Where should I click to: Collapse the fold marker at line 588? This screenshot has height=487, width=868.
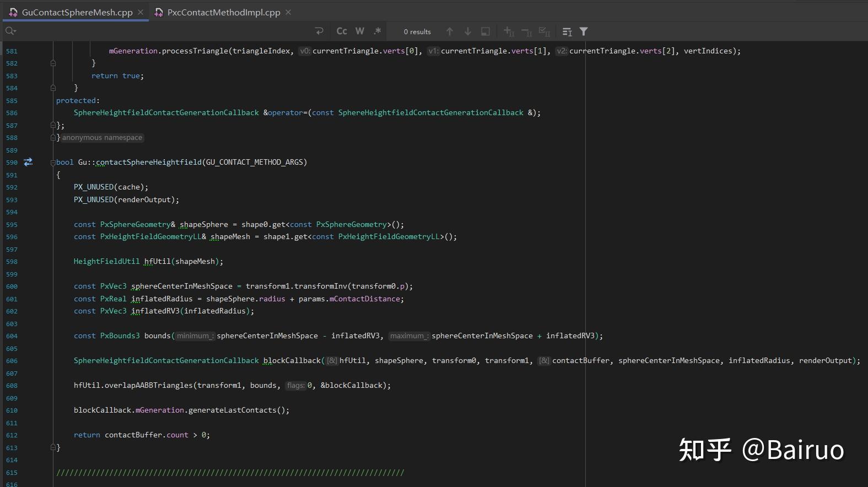pos(53,138)
